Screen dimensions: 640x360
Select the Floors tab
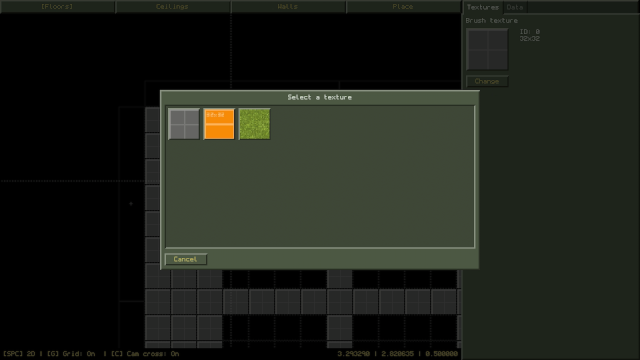click(57, 7)
